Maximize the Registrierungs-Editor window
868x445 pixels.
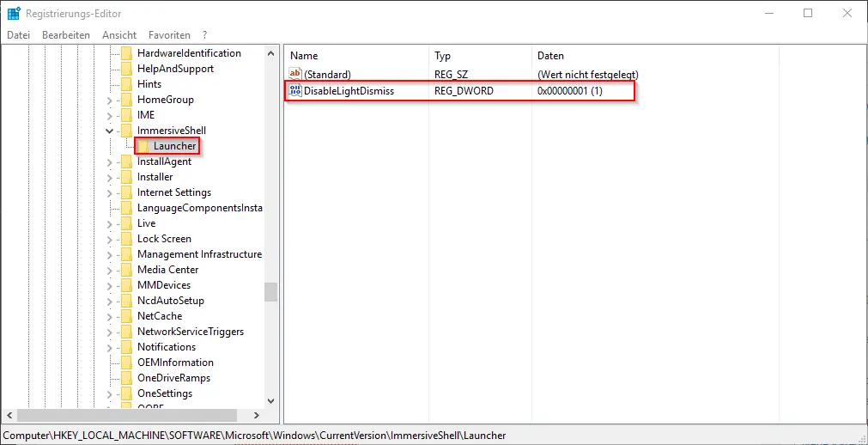pos(808,13)
